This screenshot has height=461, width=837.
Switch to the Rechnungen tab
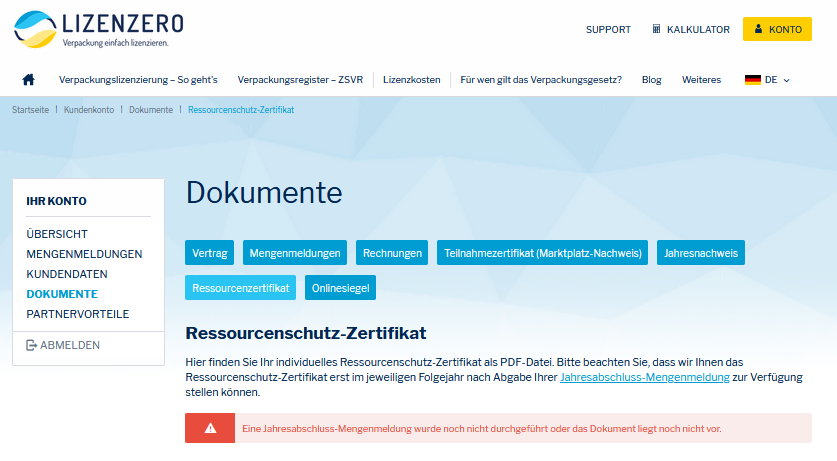392,252
